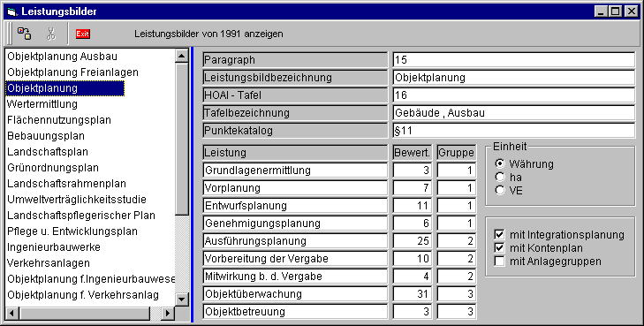Uncheck mit Integrationsplanung checkbox
The height and width of the screenshot is (326, 644).
(499, 234)
